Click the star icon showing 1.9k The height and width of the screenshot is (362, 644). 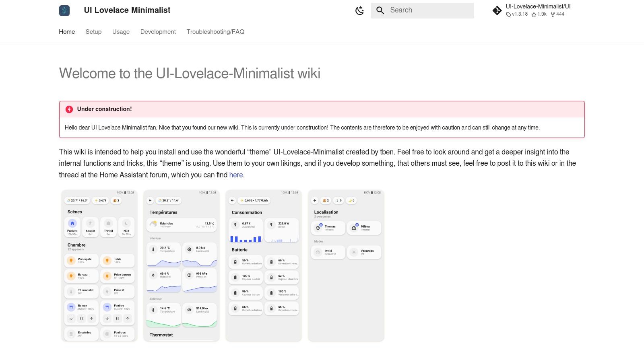[x=534, y=14]
